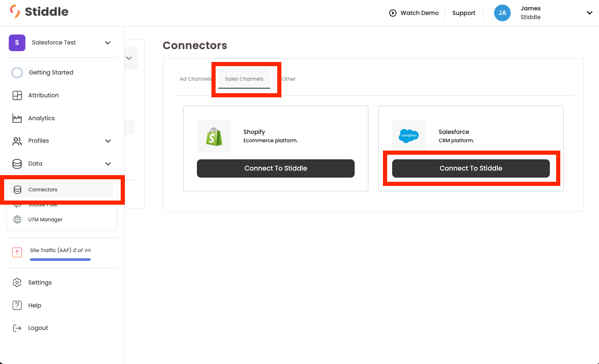This screenshot has height=364, width=599.
Task: Click the Site Traffic upgrade arrow icon
Action: point(17,253)
